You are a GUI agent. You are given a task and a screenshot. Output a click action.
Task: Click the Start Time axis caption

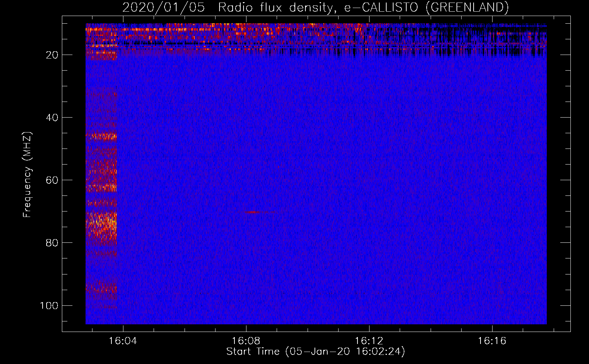316,352
